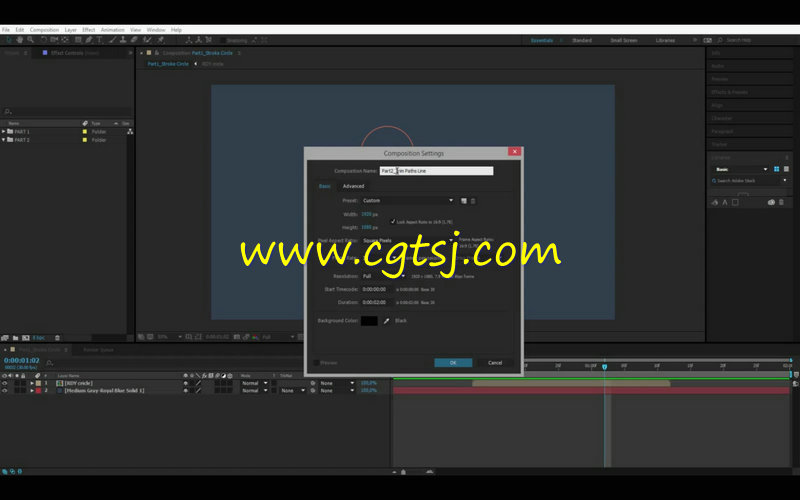Screen dimensions: 800x500
Task: Open track matte dropdown for Blue Solid layer
Action: (293, 391)
